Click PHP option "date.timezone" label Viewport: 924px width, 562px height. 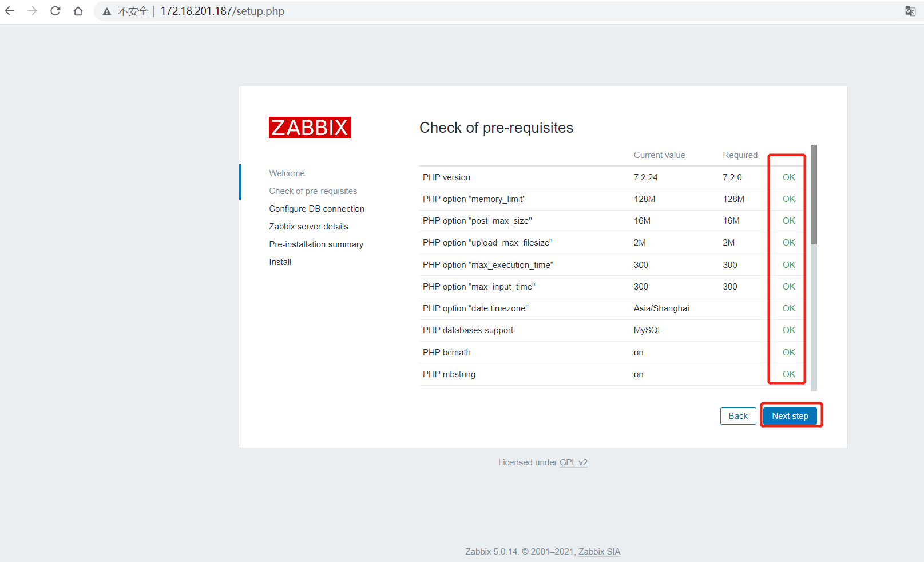(x=475, y=308)
